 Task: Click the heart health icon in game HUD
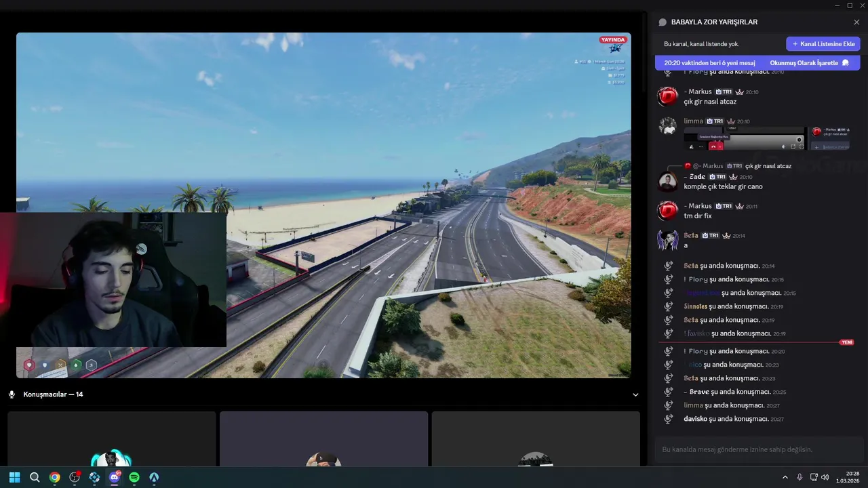(x=29, y=365)
